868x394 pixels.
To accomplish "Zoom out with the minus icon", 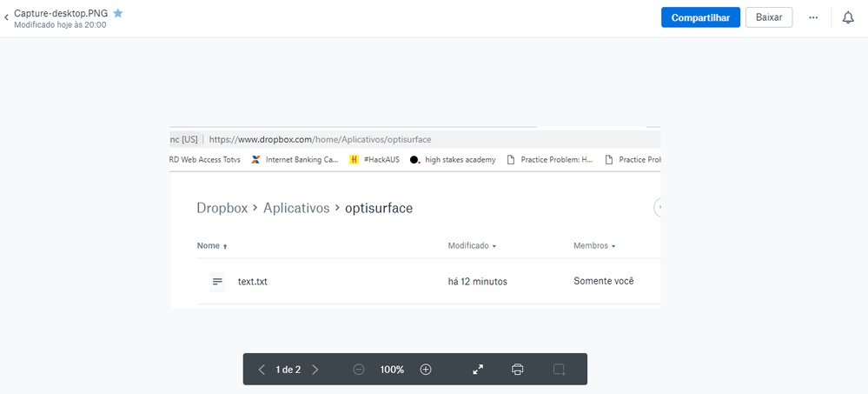I will [x=359, y=370].
